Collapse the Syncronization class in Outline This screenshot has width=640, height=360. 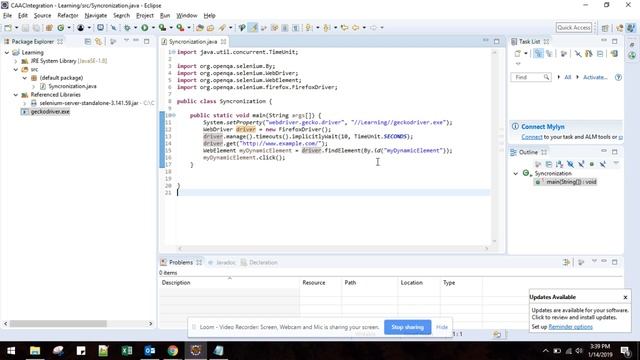(x=516, y=173)
